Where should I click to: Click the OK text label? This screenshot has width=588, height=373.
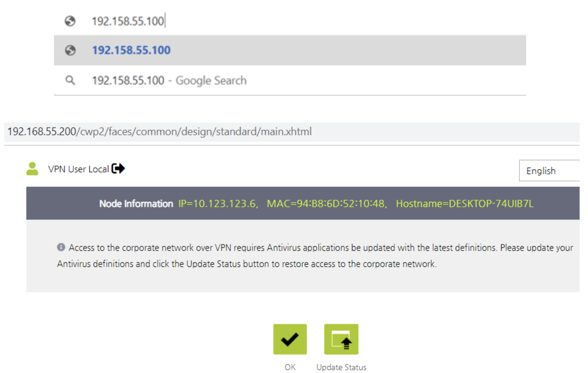pyautogui.click(x=290, y=367)
